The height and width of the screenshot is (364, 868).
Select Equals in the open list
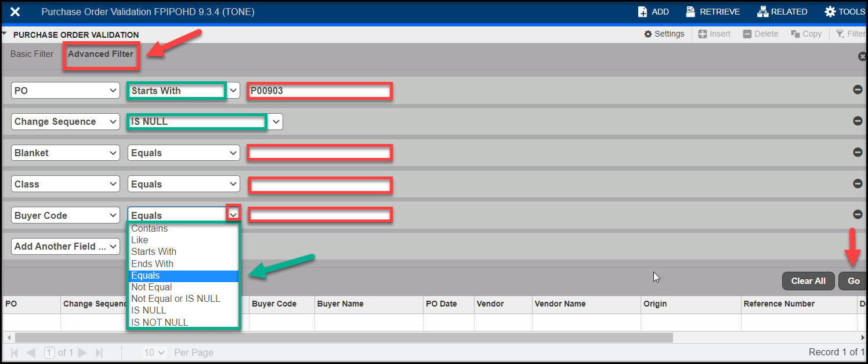pos(183,276)
